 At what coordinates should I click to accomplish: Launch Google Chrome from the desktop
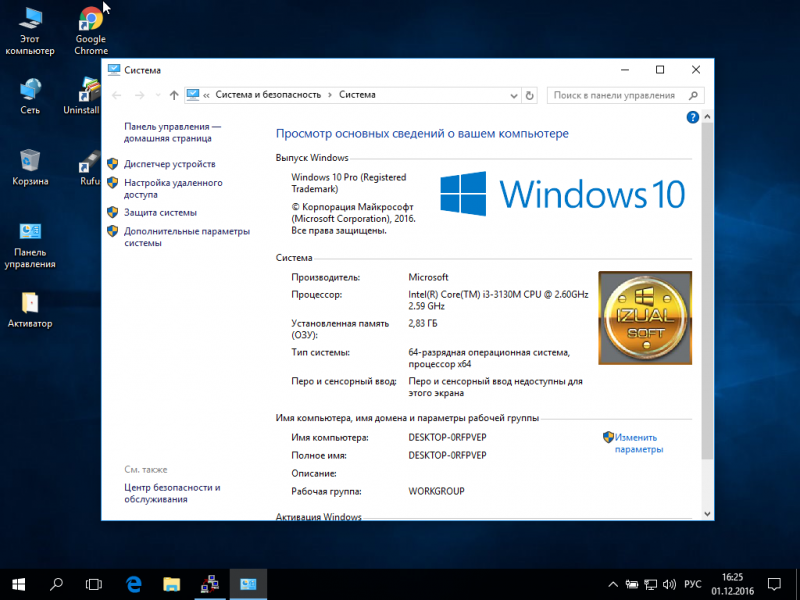coord(91,31)
